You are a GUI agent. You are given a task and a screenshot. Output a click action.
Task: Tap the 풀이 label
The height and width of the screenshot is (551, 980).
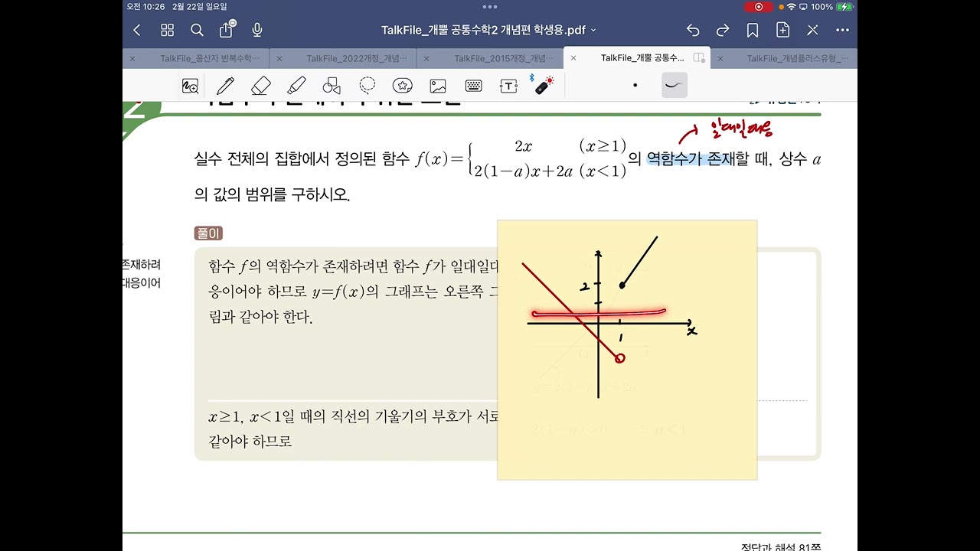pos(208,233)
